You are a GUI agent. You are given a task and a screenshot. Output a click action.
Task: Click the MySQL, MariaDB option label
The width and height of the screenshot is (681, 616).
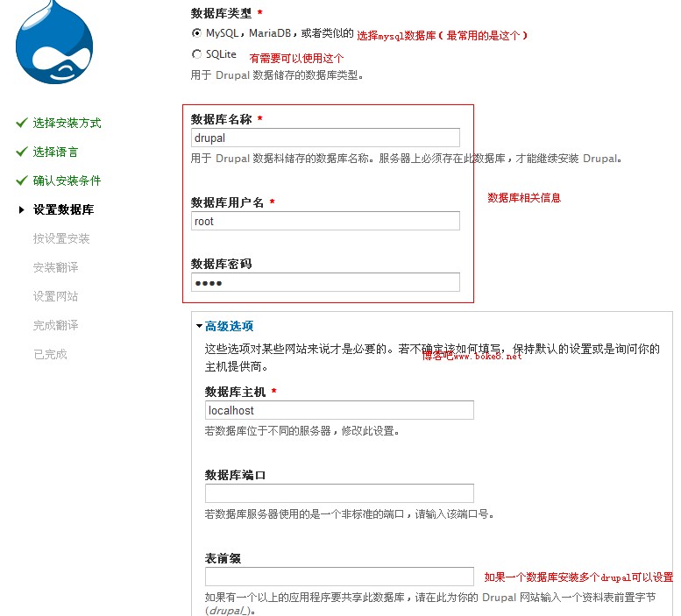click(280, 33)
